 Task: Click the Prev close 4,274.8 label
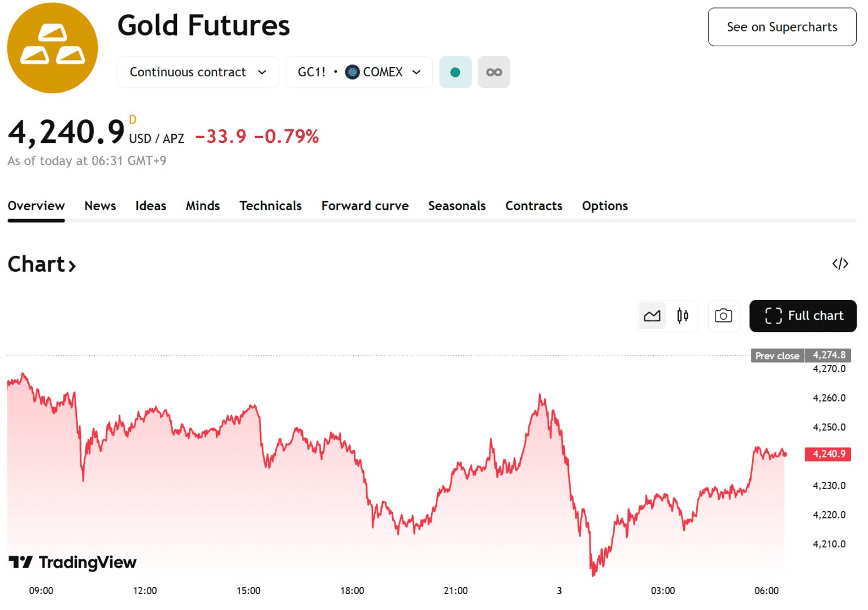pos(800,355)
